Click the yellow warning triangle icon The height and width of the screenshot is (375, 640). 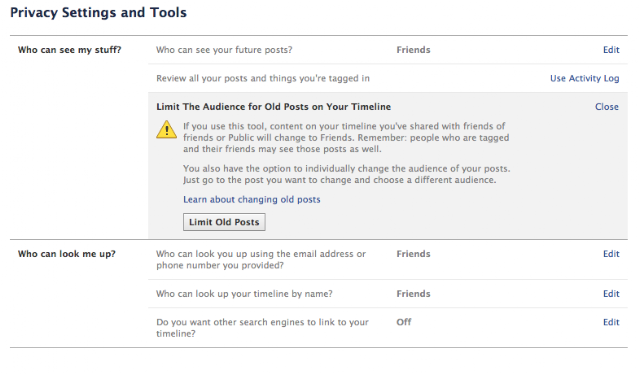click(x=167, y=130)
